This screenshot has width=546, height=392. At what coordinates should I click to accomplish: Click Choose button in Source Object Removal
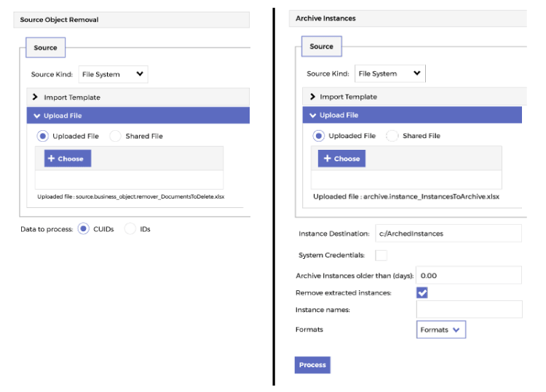point(68,159)
